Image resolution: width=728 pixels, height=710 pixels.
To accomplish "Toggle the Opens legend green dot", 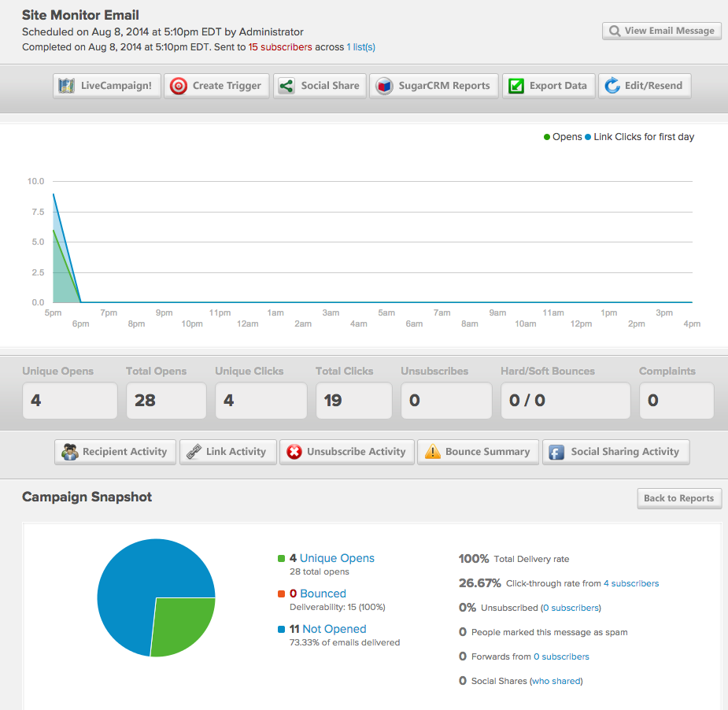I will pos(547,137).
